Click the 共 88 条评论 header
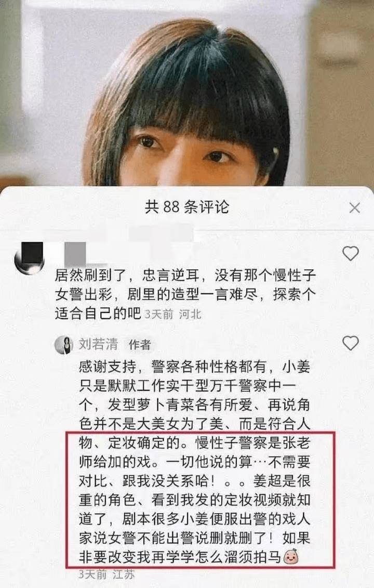The width and height of the screenshot is (374, 588). click(186, 207)
